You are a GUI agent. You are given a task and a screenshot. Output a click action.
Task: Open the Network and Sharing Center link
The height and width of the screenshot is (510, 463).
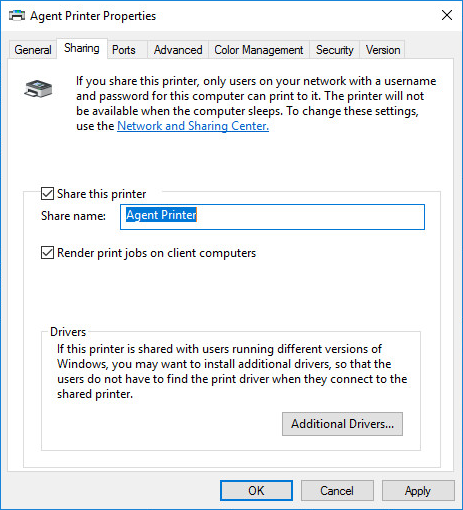click(x=193, y=126)
